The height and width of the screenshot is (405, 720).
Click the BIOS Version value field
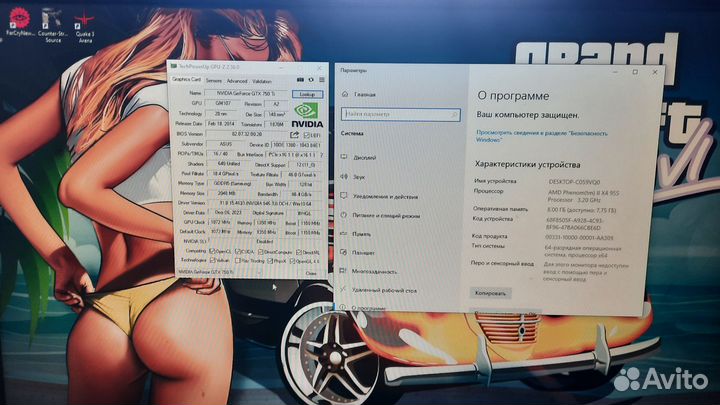click(x=247, y=134)
